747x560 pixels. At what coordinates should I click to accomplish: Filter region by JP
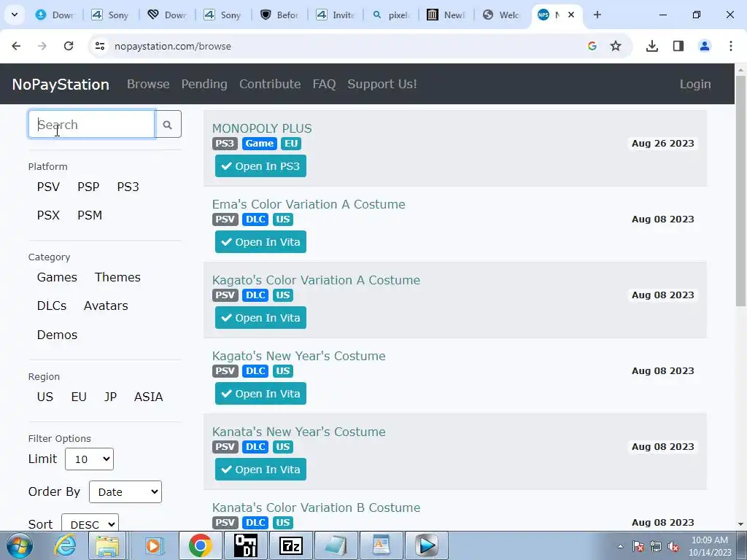coord(111,397)
